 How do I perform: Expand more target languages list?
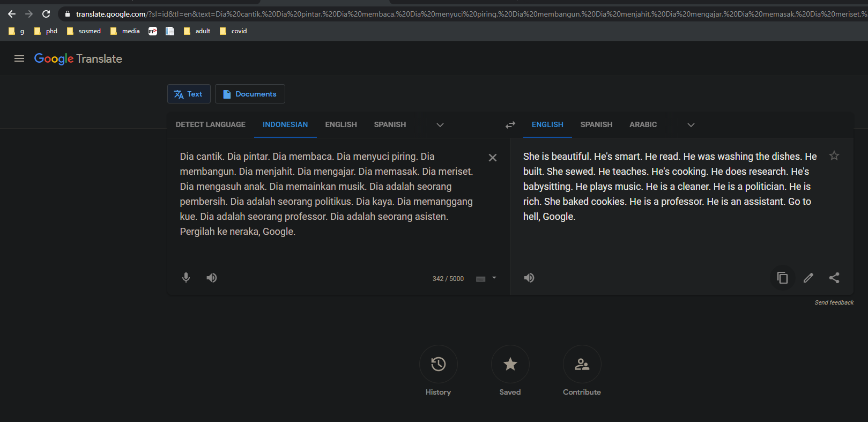click(x=691, y=125)
